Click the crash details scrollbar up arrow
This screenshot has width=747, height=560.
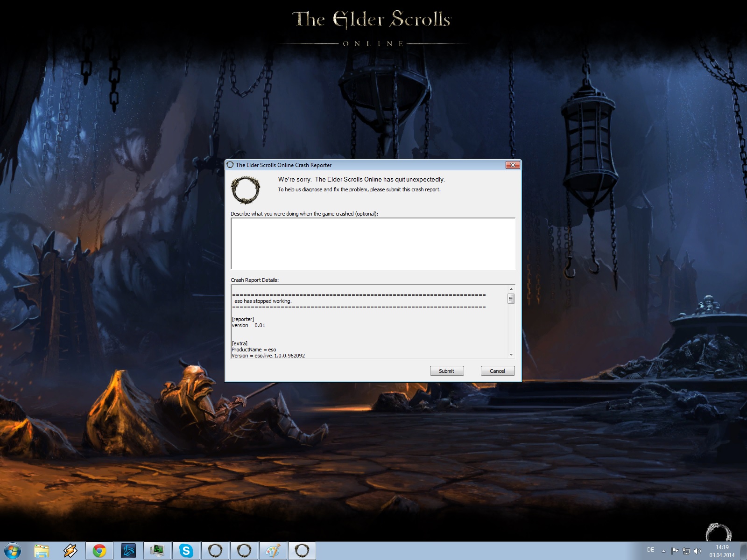coord(511,289)
